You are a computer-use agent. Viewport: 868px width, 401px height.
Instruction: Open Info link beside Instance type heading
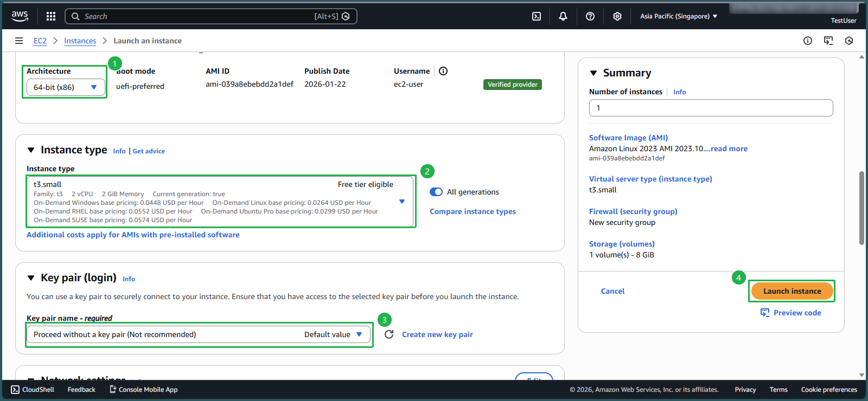tap(119, 151)
